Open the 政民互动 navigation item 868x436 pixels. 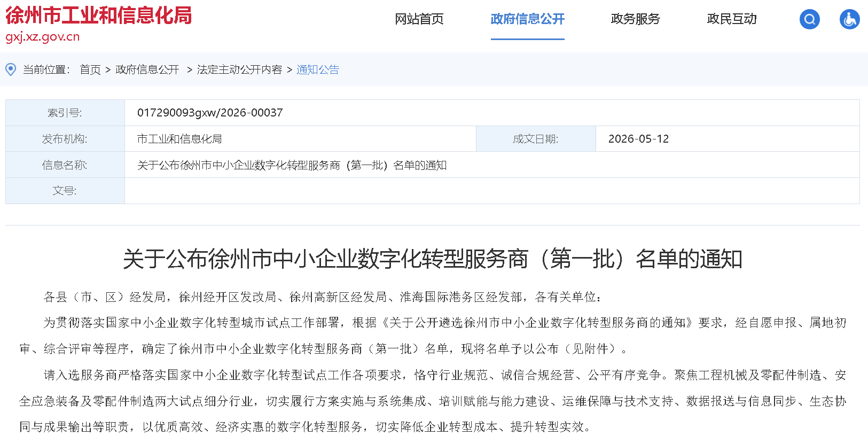tap(732, 19)
